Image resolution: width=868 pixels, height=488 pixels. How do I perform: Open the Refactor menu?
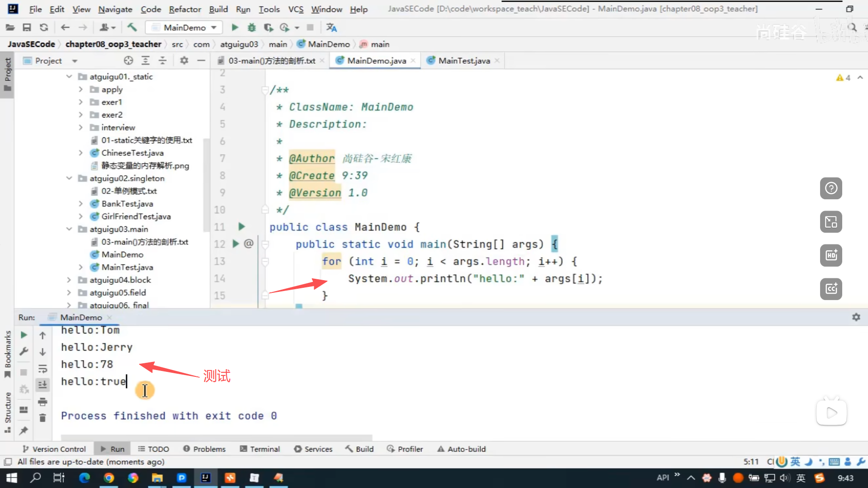(x=184, y=9)
